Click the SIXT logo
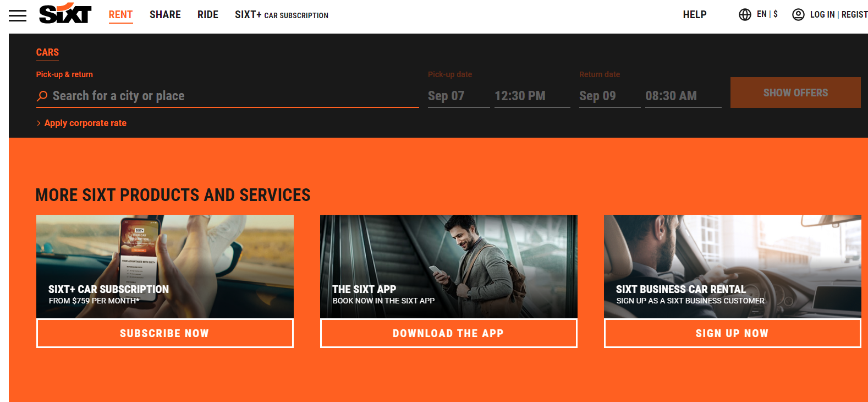This screenshot has width=868, height=402. [x=65, y=14]
